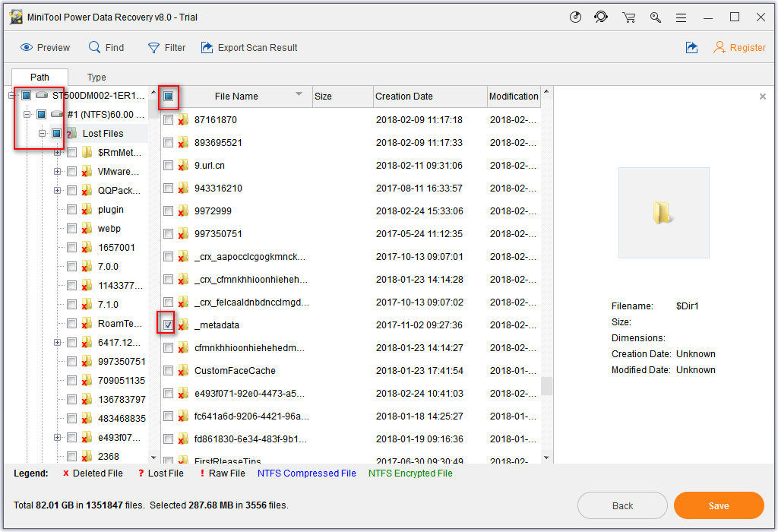Image resolution: width=778 pixels, height=532 pixels.
Task: Click the Find magnifier button
Action: [106, 48]
